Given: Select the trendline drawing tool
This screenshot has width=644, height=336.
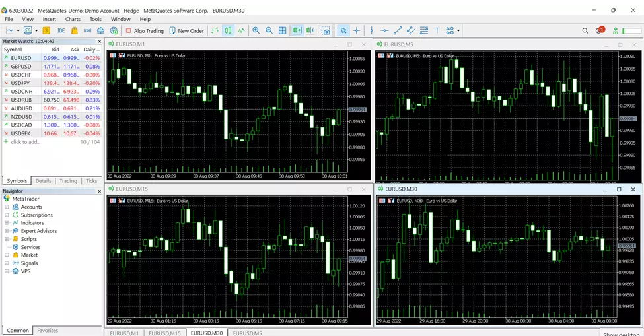Looking at the screenshot, I should click(398, 30).
